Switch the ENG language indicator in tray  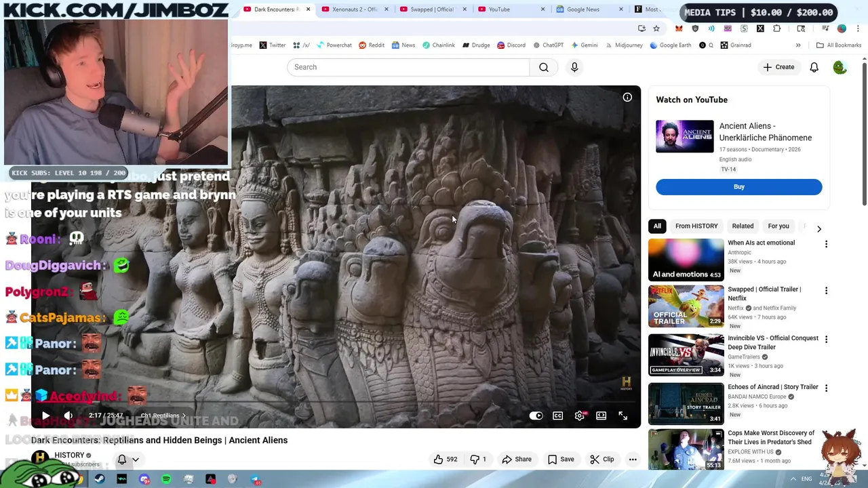tap(806, 479)
